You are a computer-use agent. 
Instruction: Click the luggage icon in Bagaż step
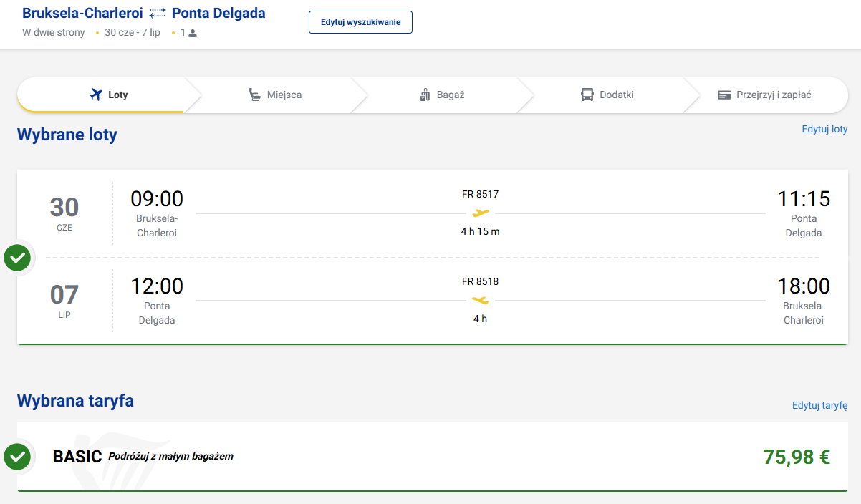pyautogui.click(x=425, y=94)
